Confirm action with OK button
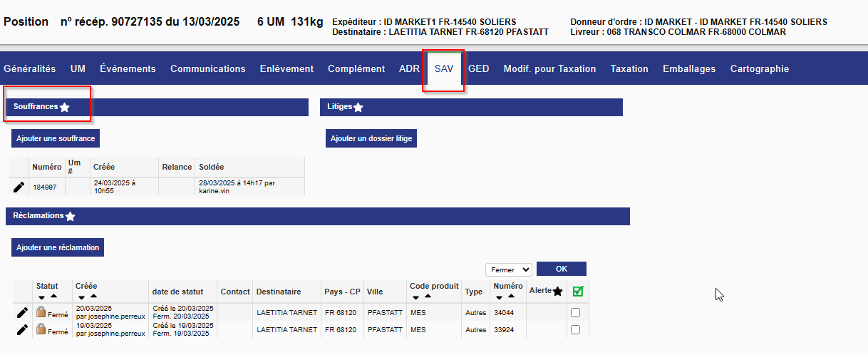The width and height of the screenshot is (868, 355). tap(562, 269)
